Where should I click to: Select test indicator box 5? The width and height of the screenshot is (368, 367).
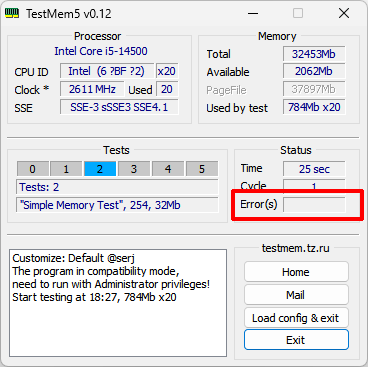point(202,169)
